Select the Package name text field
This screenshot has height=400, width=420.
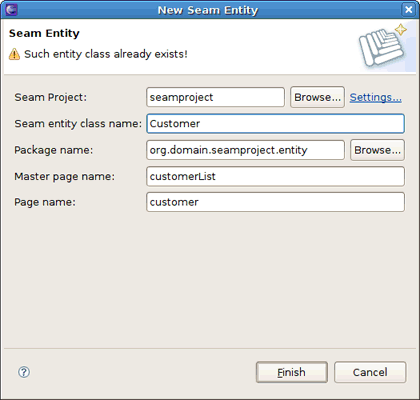coord(245,150)
